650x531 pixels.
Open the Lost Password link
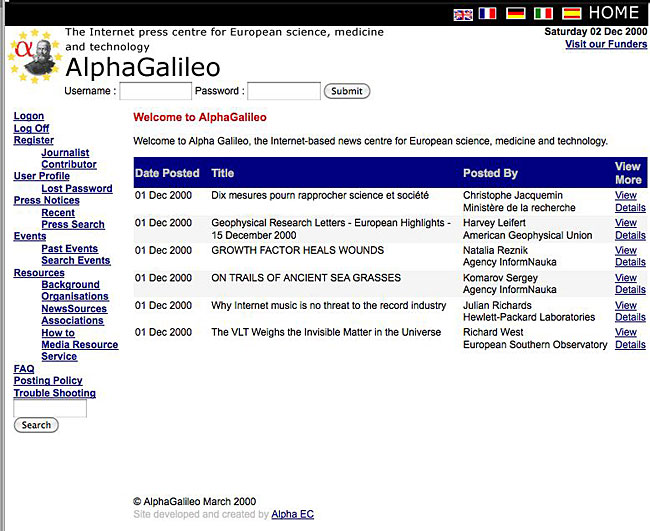(x=77, y=189)
